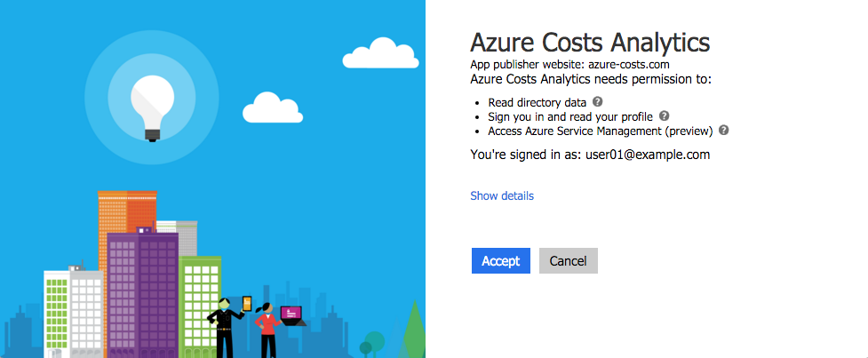This screenshot has height=358, width=868.
Task: Show help for Azure Service Management permission
Action: pos(723,131)
